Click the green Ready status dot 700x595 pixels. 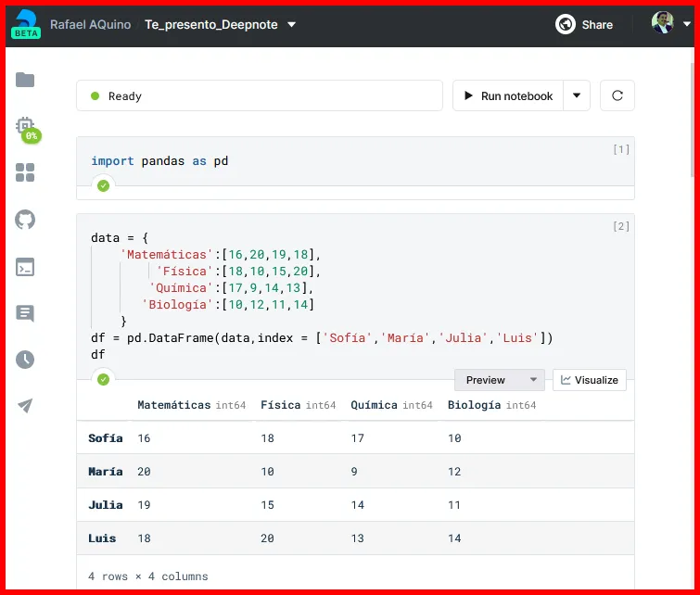point(95,96)
